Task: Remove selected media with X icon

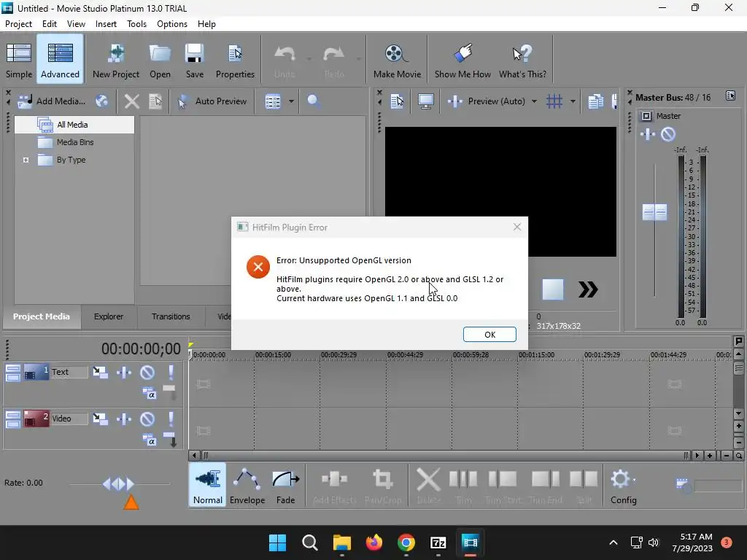Action: coord(132,101)
